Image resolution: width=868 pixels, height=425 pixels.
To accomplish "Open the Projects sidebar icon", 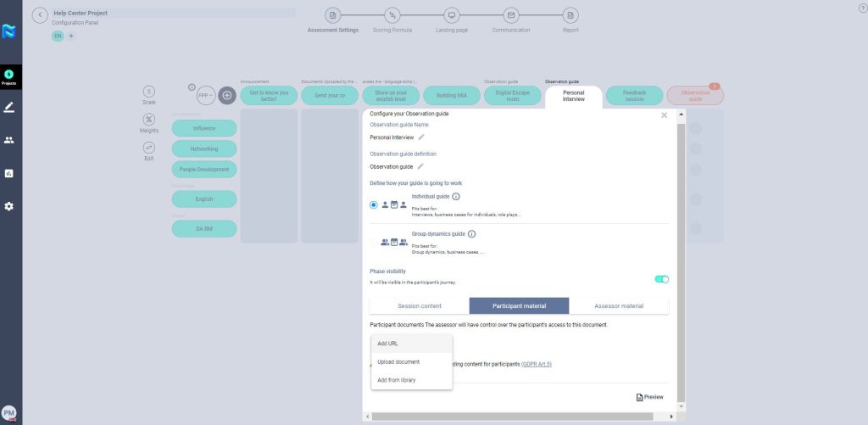I will [x=9, y=76].
